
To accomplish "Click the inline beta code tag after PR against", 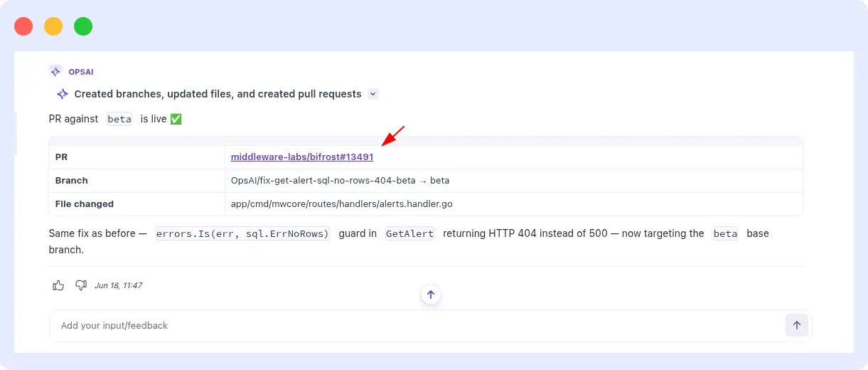I will tap(119, 119).
